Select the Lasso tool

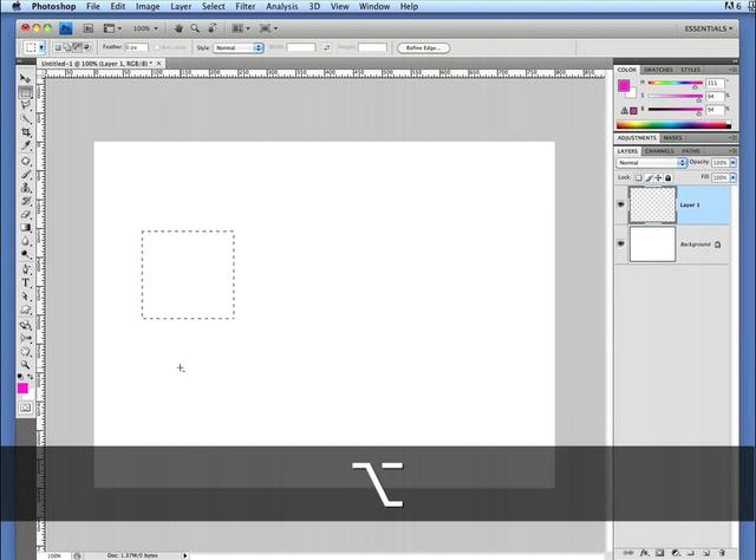pyautogui.click(x=26, y=106)
